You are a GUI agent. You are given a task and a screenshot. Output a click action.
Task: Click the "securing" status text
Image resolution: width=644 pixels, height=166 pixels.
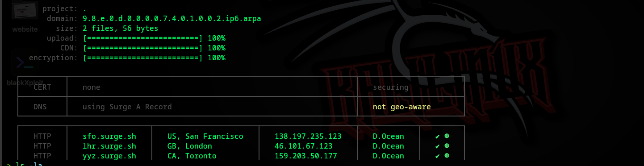click(x=391, y=87)
